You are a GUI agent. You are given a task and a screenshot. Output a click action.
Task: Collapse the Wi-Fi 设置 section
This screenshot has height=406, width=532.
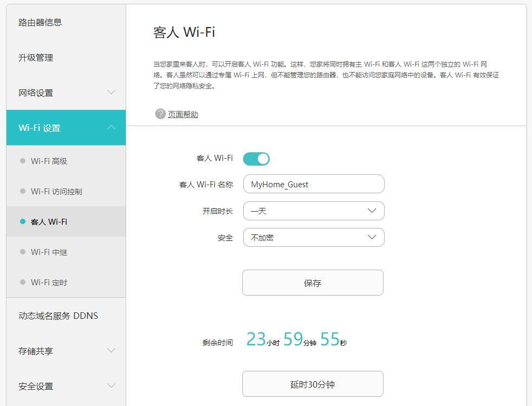tap(66, 128)
